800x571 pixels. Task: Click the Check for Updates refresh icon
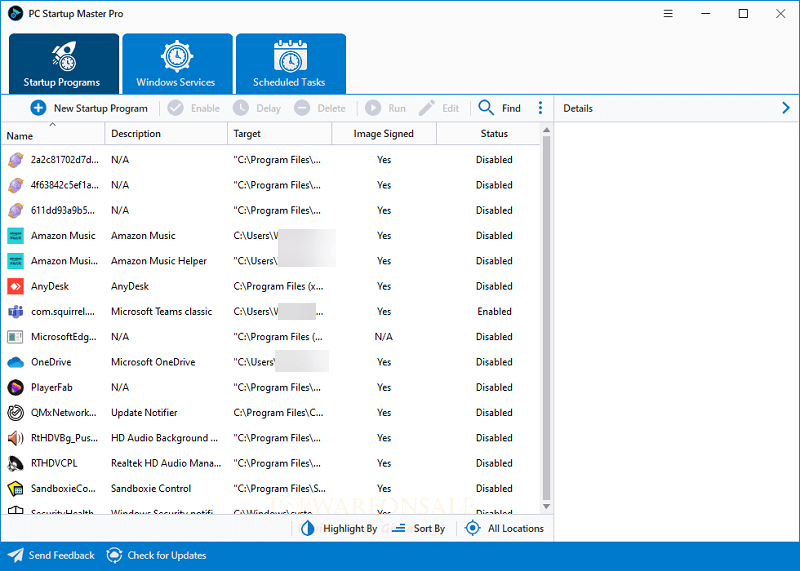114,556
